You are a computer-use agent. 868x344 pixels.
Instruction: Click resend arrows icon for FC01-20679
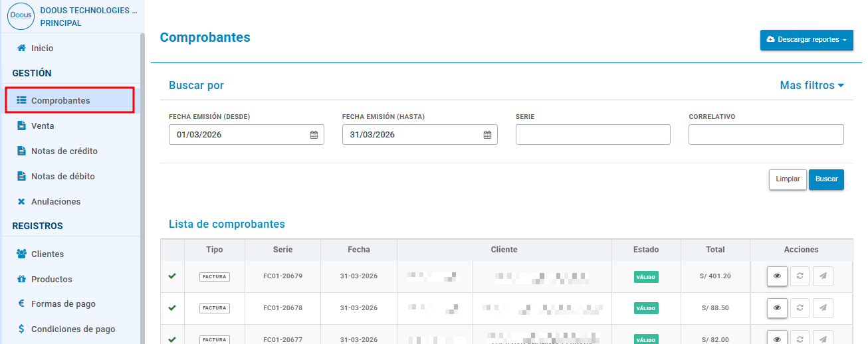coord(800,276)
